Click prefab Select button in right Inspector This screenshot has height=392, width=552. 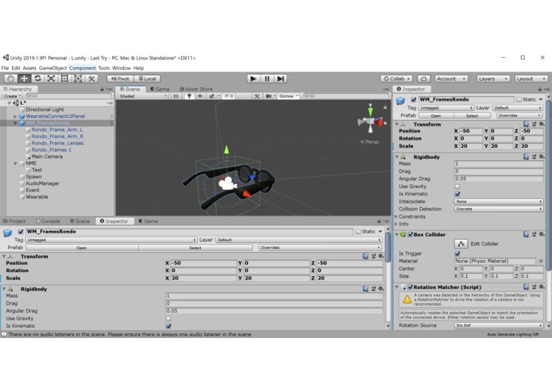pos(472,116)
